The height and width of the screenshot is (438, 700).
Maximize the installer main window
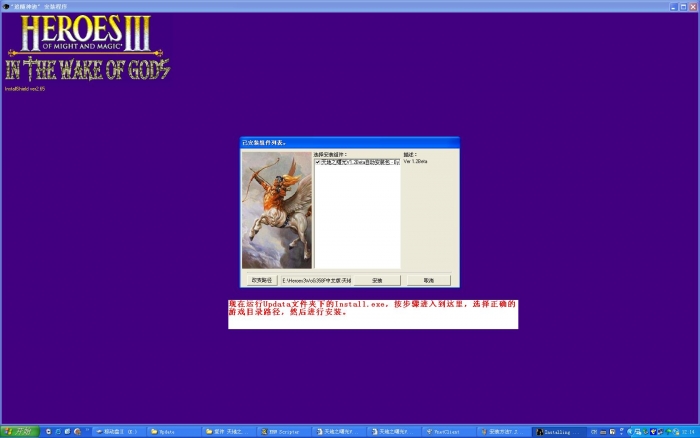tap(683, 7)
